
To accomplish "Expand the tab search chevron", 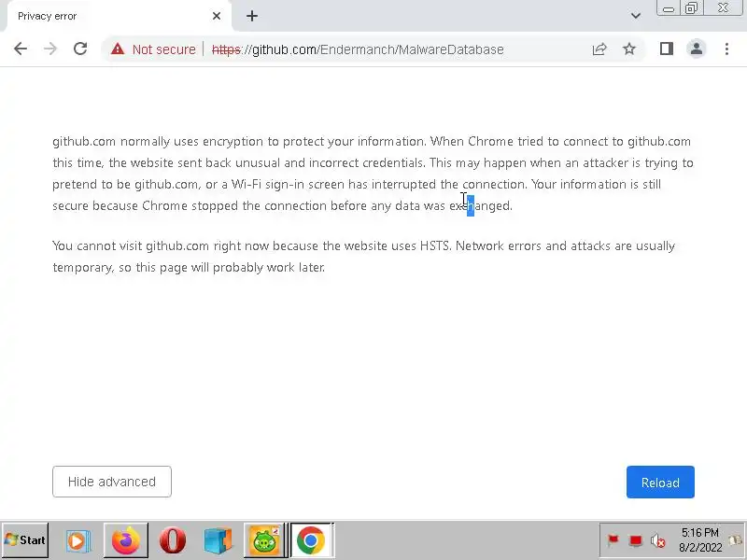I will coord(636,16).
